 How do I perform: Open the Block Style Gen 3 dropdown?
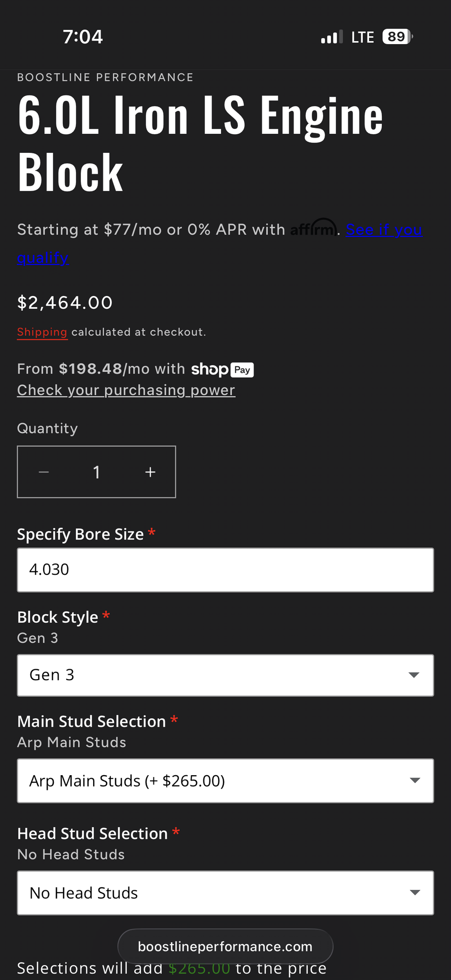tap(225, 675)
